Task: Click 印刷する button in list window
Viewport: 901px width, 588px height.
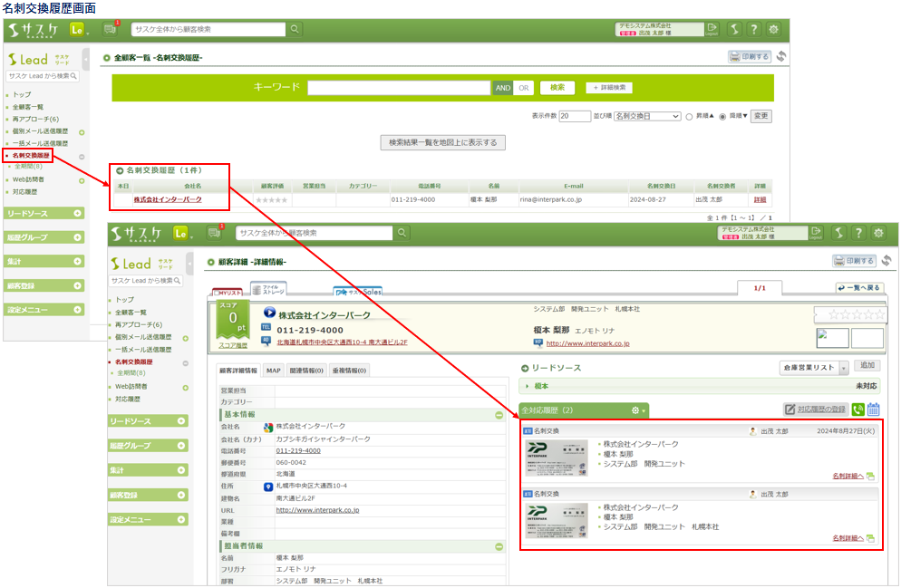Action: click(x=749, y=56)
